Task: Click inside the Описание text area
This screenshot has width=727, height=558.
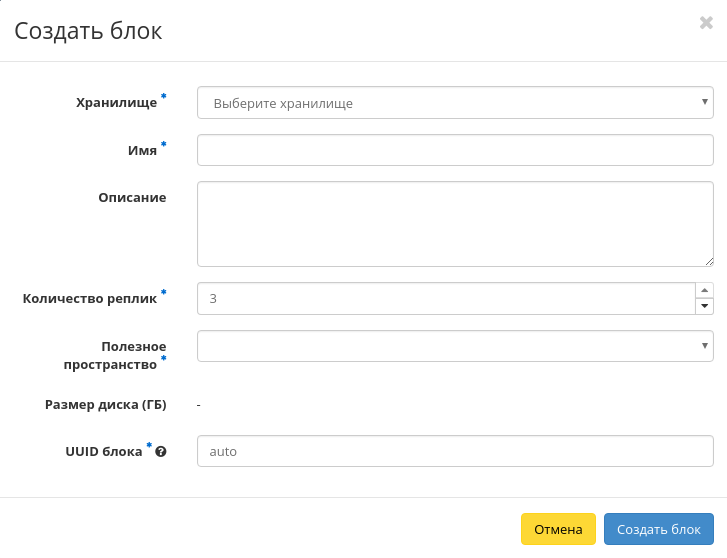Action: [455, 223]
